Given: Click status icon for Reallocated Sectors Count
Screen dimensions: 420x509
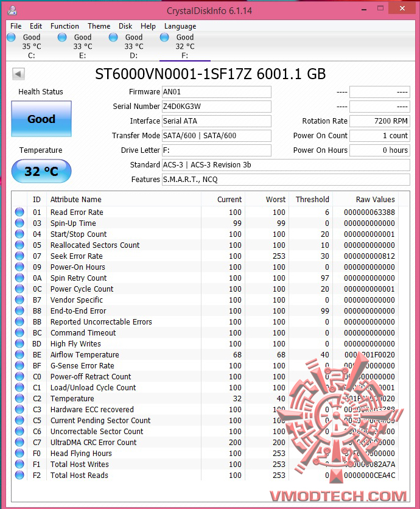Looking at the screenshot, I should [19, 245].
